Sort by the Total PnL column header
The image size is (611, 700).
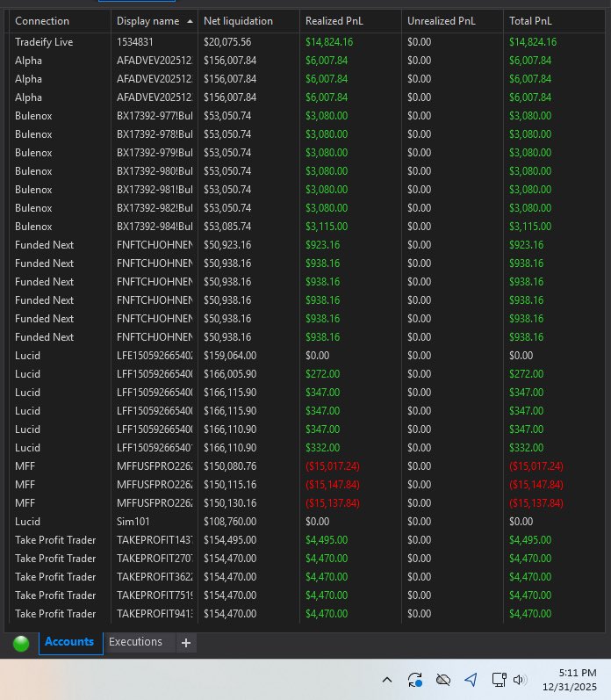point(530,21)
